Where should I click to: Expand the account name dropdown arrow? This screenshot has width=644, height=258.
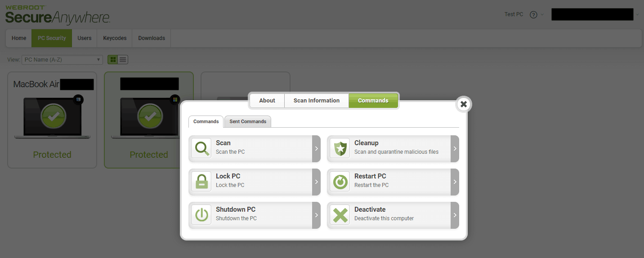pos(637,14)
